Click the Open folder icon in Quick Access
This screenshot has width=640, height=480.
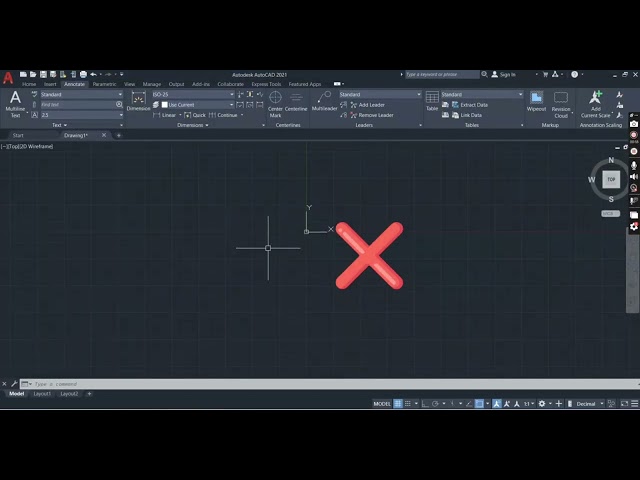[33, 74]
